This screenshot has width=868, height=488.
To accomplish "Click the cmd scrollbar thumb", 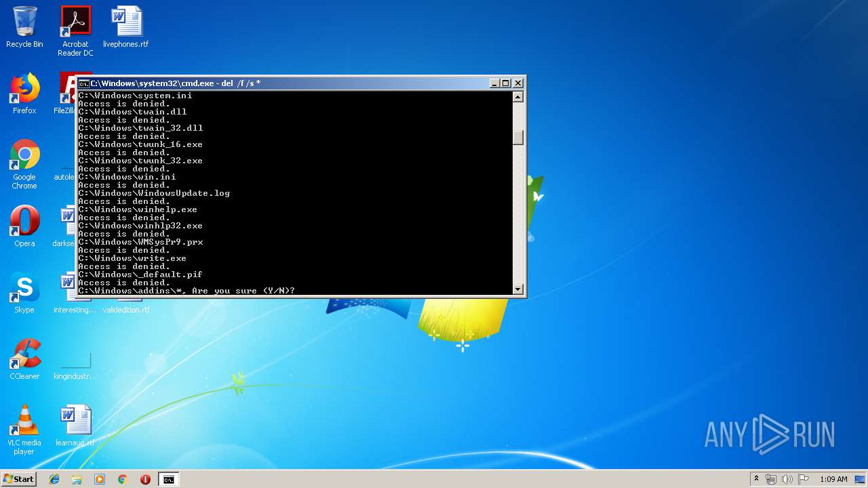I will (x=518, y=138).
